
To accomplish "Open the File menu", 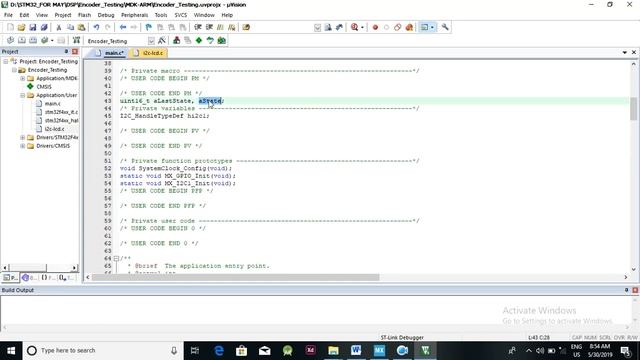I will click(x=8, y=15).
